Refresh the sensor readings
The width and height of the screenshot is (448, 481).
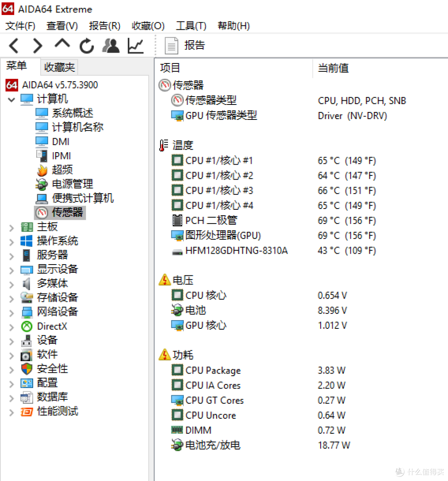click(87, 46)
